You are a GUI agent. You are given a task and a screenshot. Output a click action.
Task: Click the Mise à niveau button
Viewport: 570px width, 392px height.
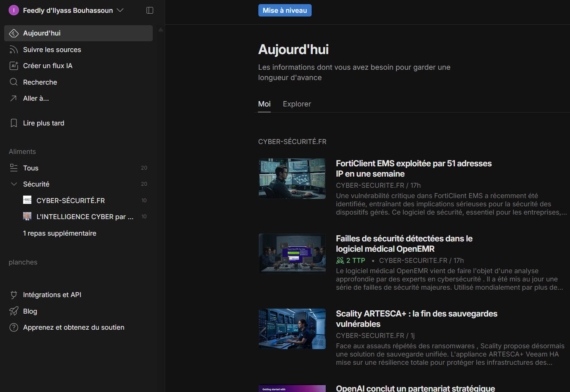click(285, 10)
